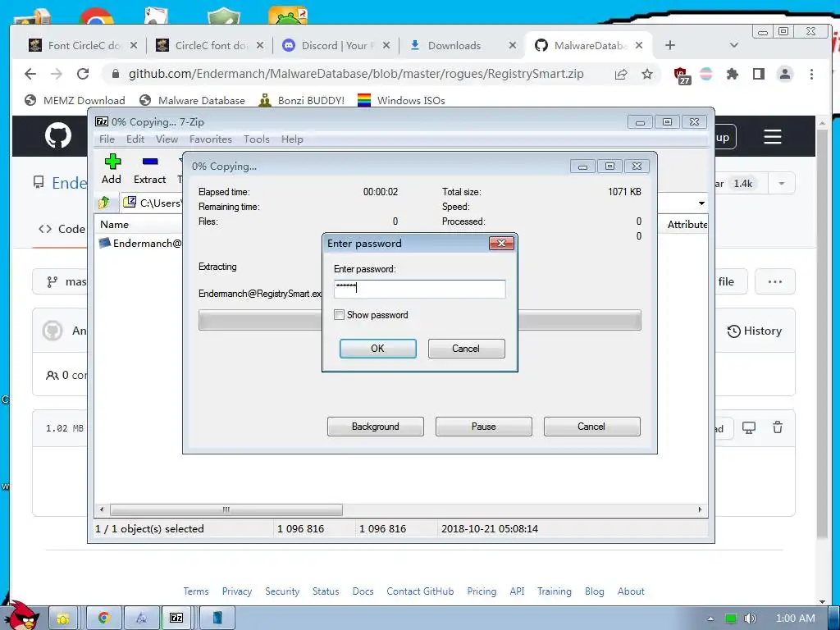Reload the Chrome page

(x=83, y=74)
